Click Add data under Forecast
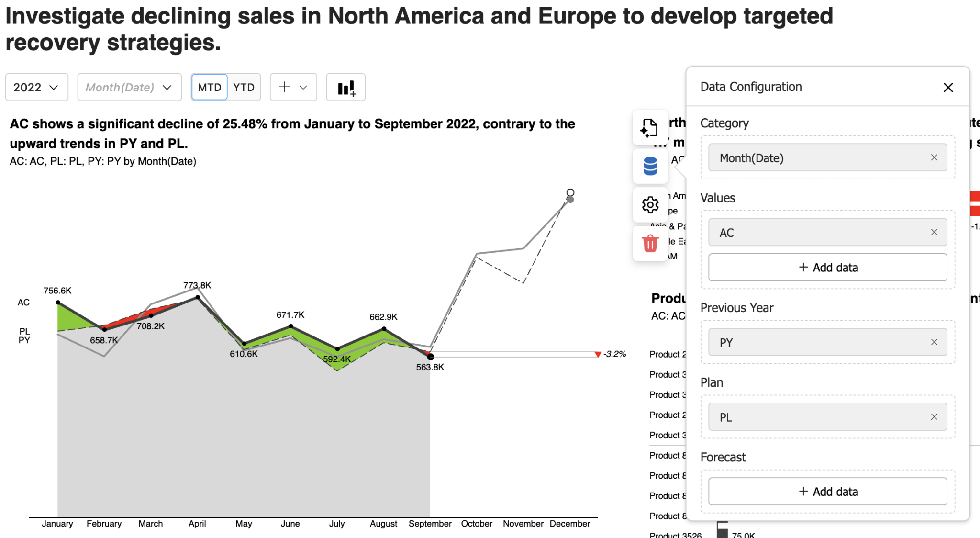 point(827,492)
